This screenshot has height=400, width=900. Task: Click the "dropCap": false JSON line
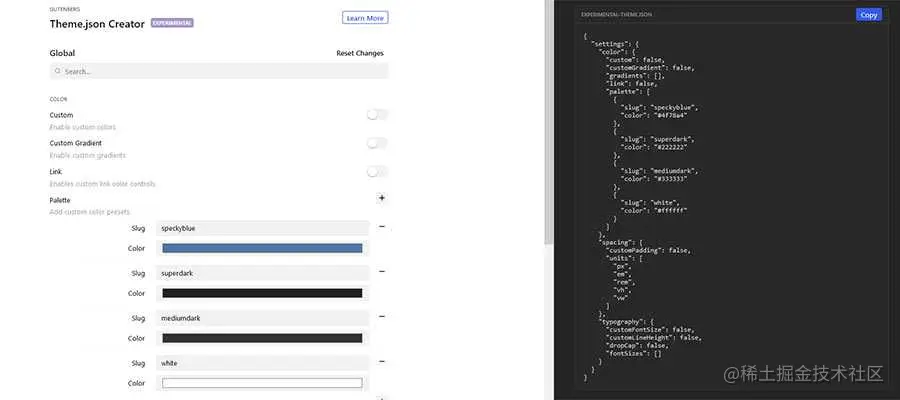[636, 345]
